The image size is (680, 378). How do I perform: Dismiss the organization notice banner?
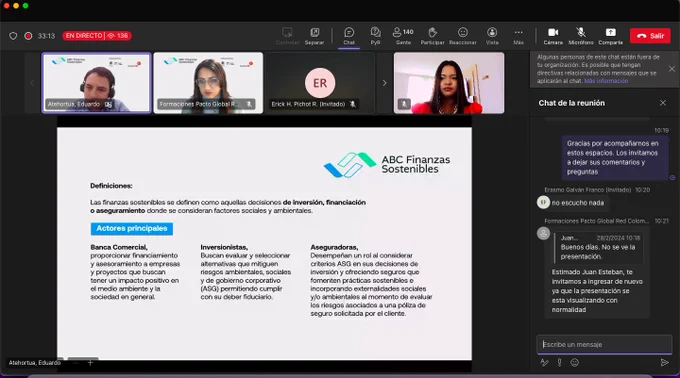tap(672, 69)
